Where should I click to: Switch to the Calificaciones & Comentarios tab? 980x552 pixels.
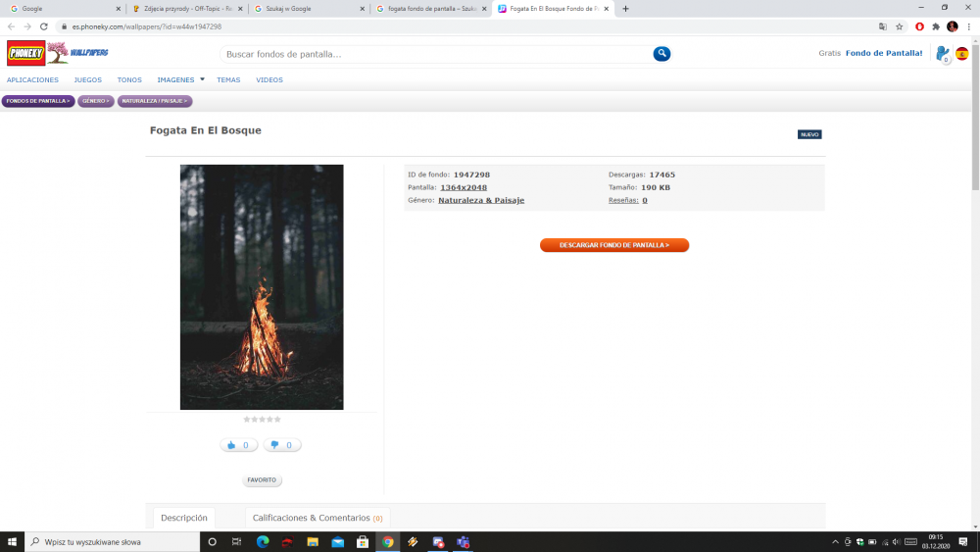coord(317,518)
